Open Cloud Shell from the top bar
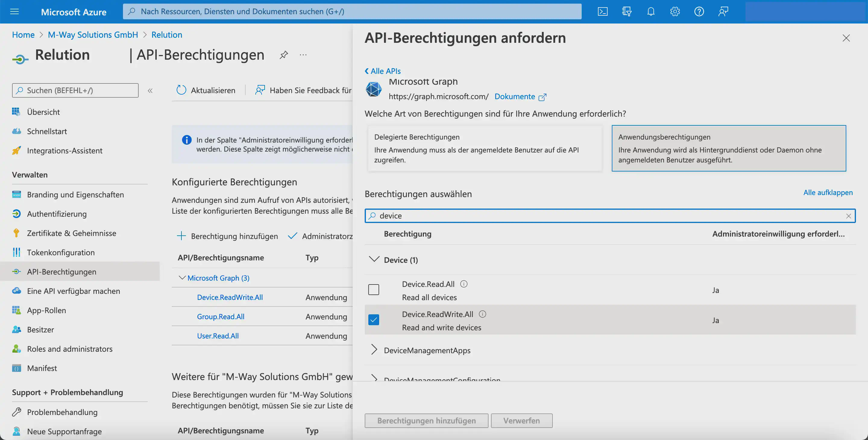The height and width of the screenshot is (440, 868). point(602,11)
